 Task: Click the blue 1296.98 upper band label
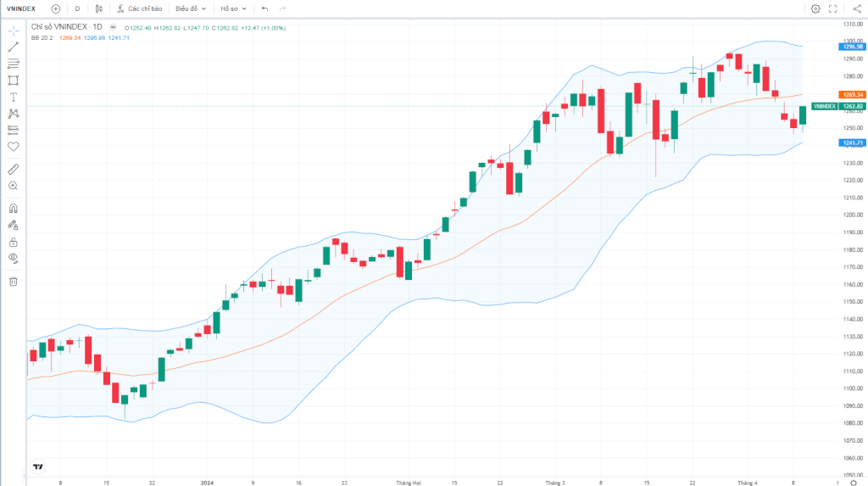coord(852,47)
